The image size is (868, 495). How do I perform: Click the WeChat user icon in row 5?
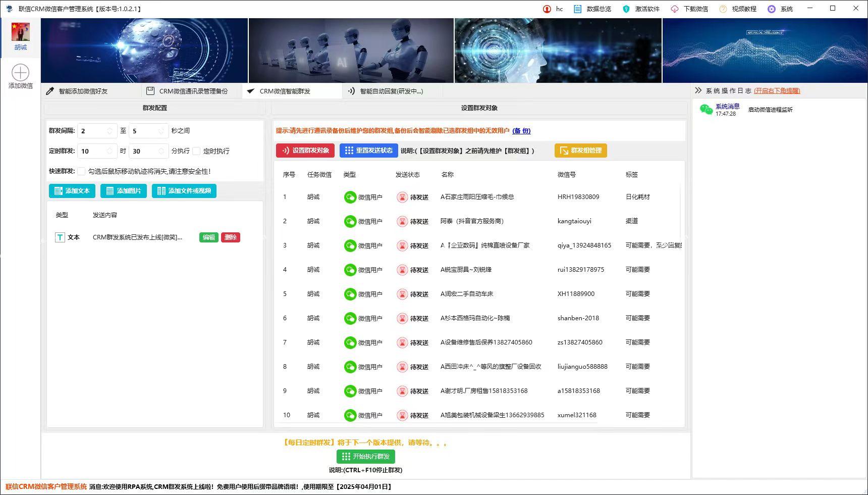point(350,294)
